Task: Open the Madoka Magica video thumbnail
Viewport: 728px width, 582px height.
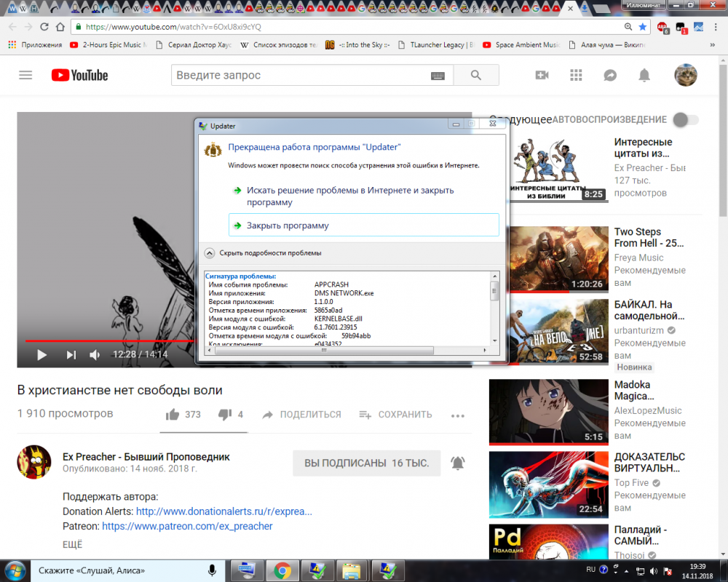Action: (x=549, y=412)
